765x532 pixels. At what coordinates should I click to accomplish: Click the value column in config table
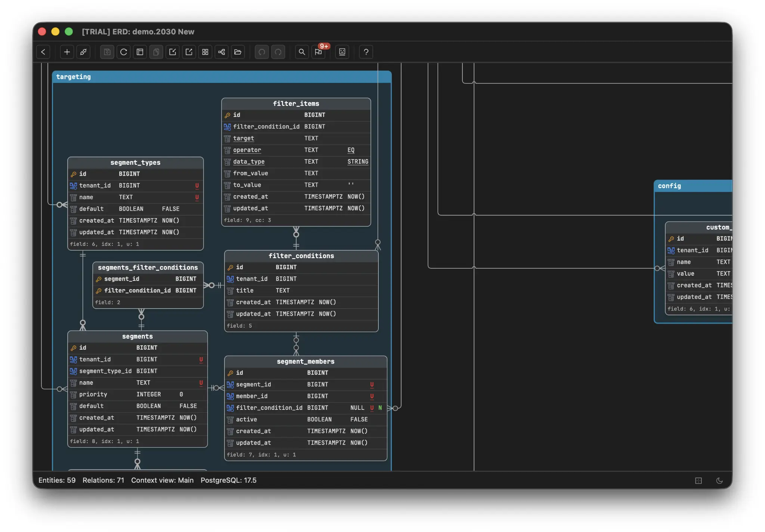(699, 274)
